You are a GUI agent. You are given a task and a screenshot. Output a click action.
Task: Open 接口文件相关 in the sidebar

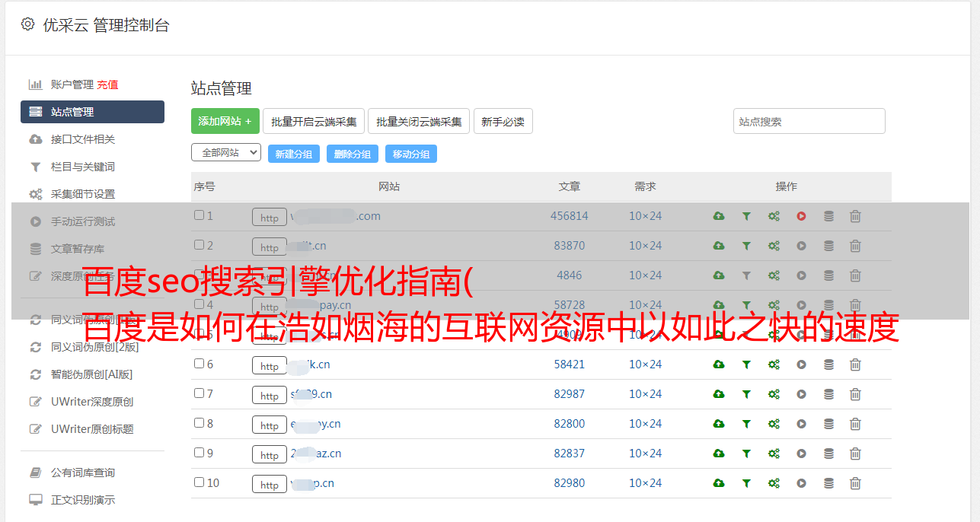pos(83,139)
